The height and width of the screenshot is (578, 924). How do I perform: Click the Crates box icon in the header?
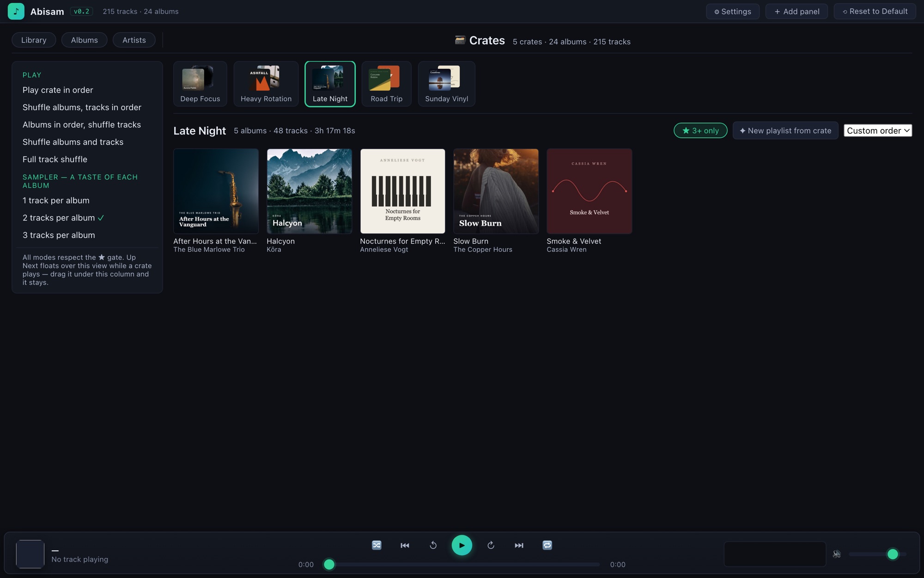coord(460,40)
